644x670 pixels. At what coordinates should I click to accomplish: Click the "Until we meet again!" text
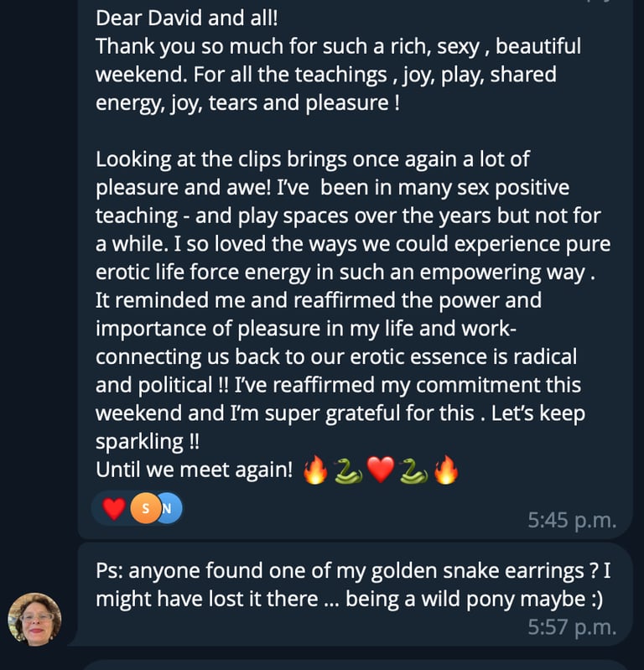tap(194, 471)
